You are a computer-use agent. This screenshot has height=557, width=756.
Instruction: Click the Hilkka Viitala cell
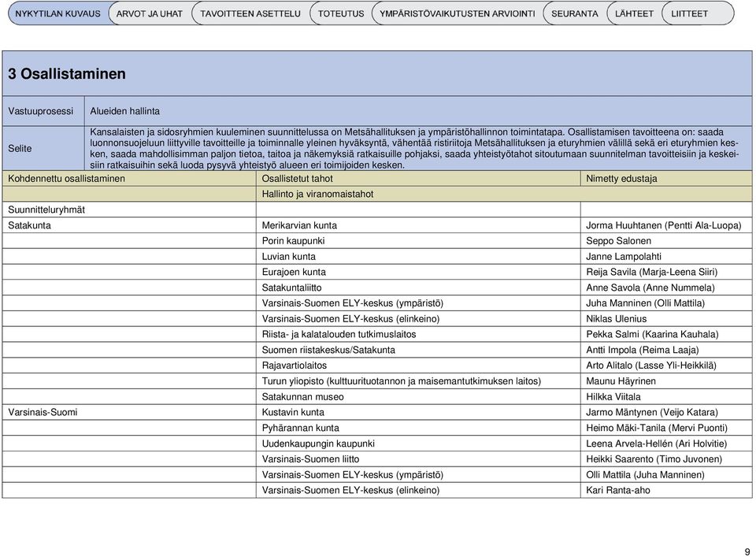pos(666,397)
